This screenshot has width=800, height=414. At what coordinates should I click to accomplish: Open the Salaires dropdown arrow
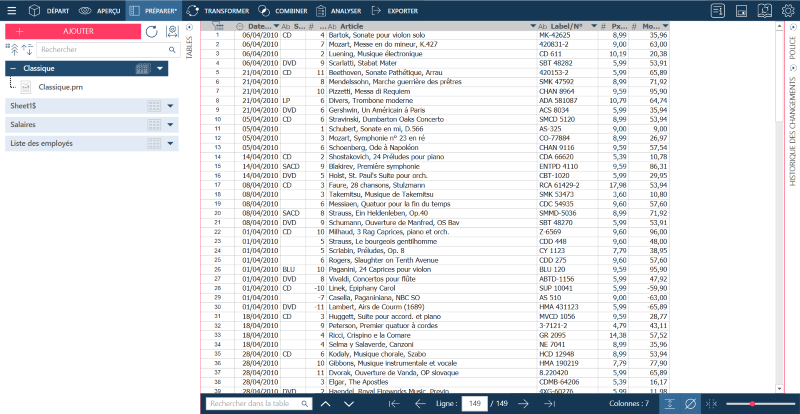[x=170, y=125]
